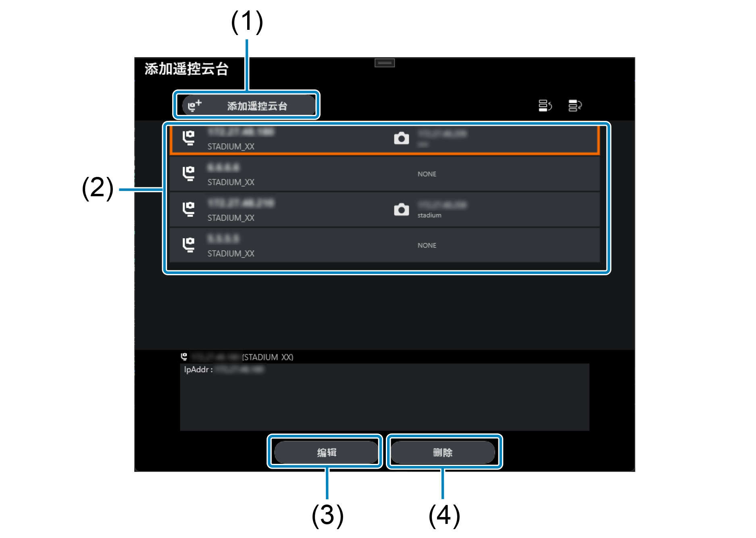Click the IpAddr details text area
The height and width of the screenshot is (538, 756).
click(385, 397)
